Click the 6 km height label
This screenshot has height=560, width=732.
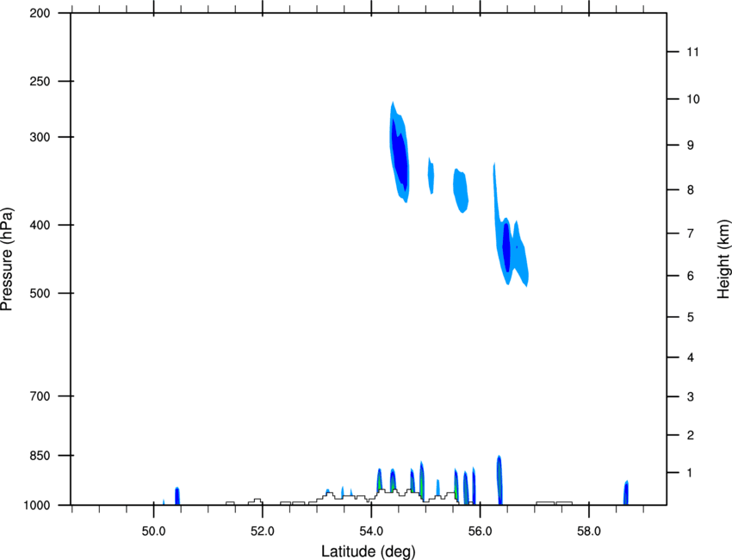690,276
